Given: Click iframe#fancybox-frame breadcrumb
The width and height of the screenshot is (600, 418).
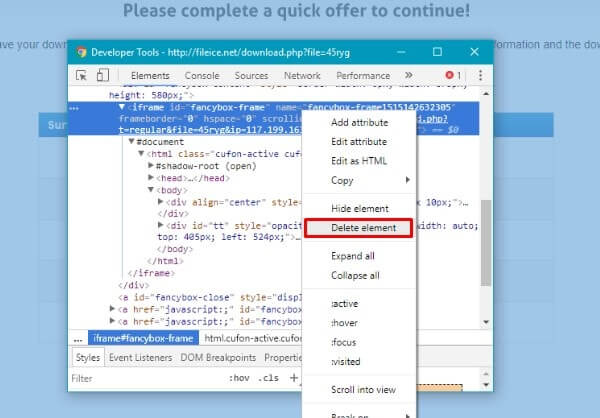Looking at the screenshot, I should point(143,338).
